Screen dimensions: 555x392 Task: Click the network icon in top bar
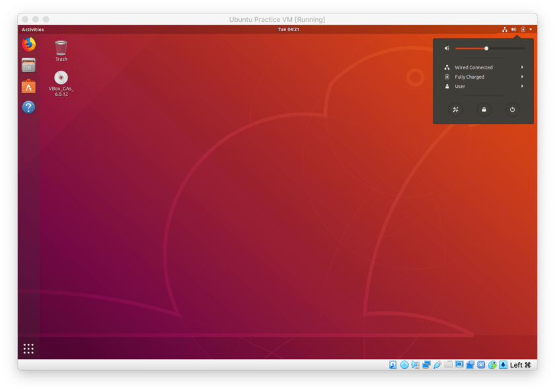(505, 29)
